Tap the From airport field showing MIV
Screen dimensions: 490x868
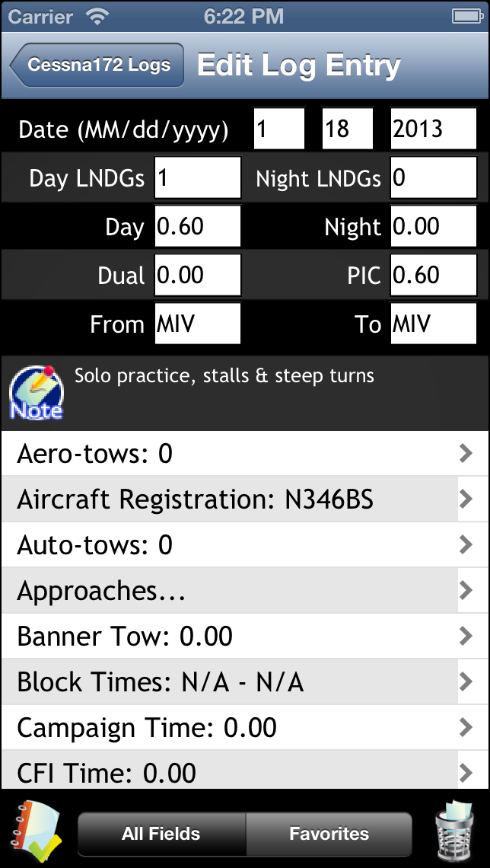[196, 323]
